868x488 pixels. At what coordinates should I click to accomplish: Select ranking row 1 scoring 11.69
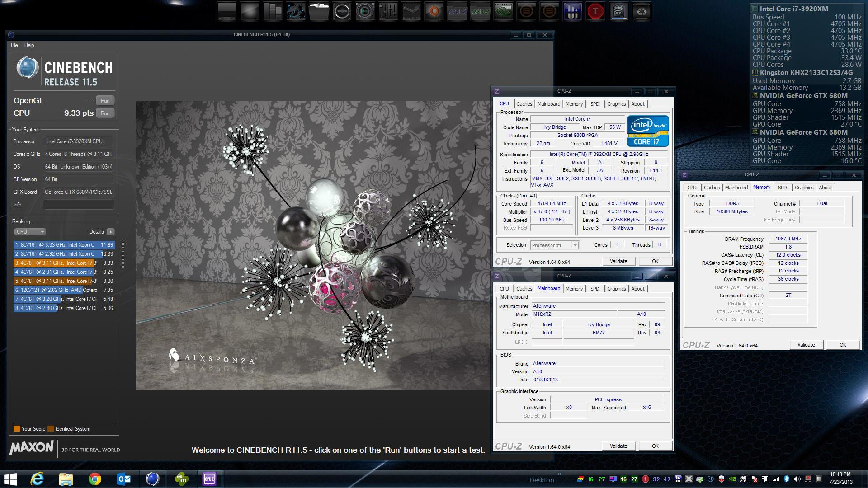point(64,245)
